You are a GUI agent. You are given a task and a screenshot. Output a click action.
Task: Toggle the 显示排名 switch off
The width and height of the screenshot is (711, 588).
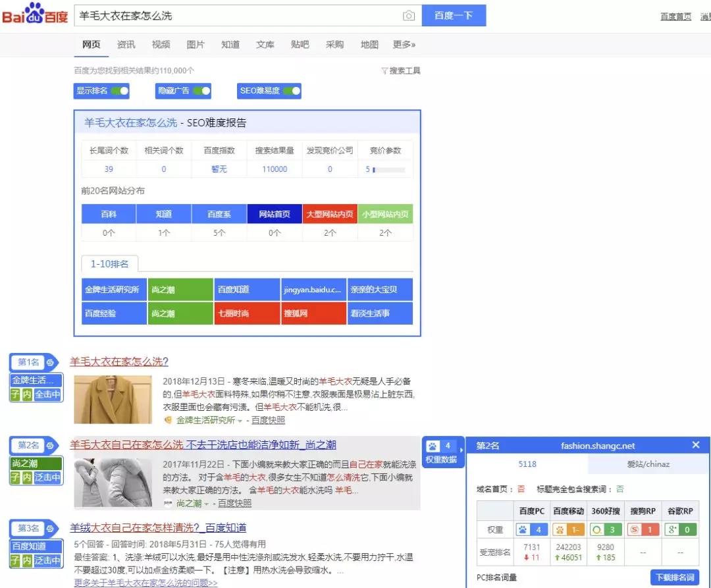coord(119,91)
